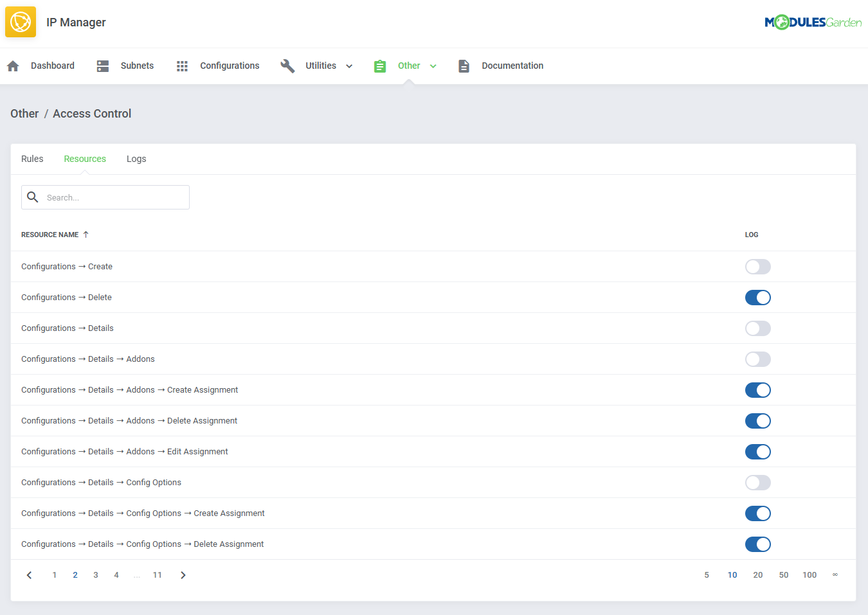Open the Other dropdown chevron
Viewport: 868px width, 615px height.
[x=433, y=66]
